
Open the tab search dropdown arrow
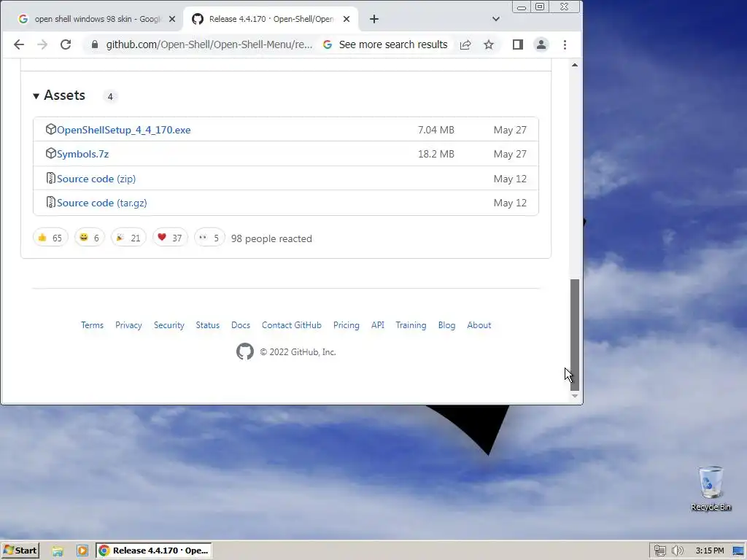coord(496,19)
